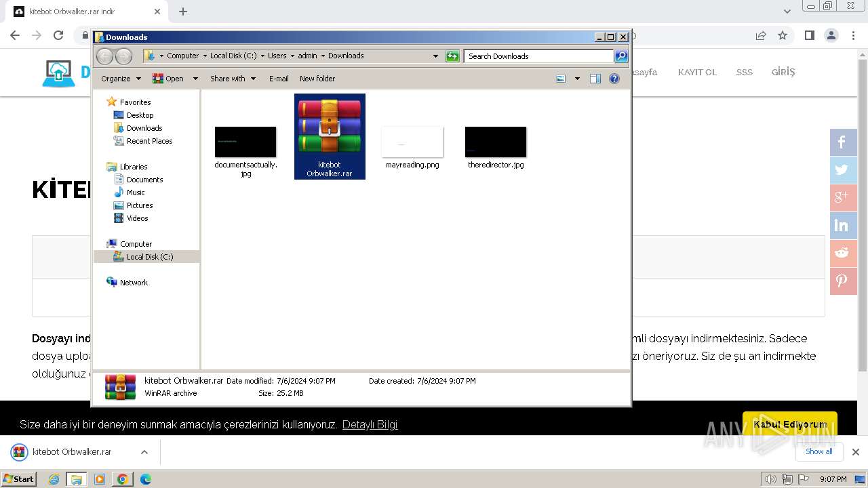Image resolution: width=868 pixels, height=488 pixels.
Task: Click the Chrome forward arrow
Action: [x=37, y=35]
